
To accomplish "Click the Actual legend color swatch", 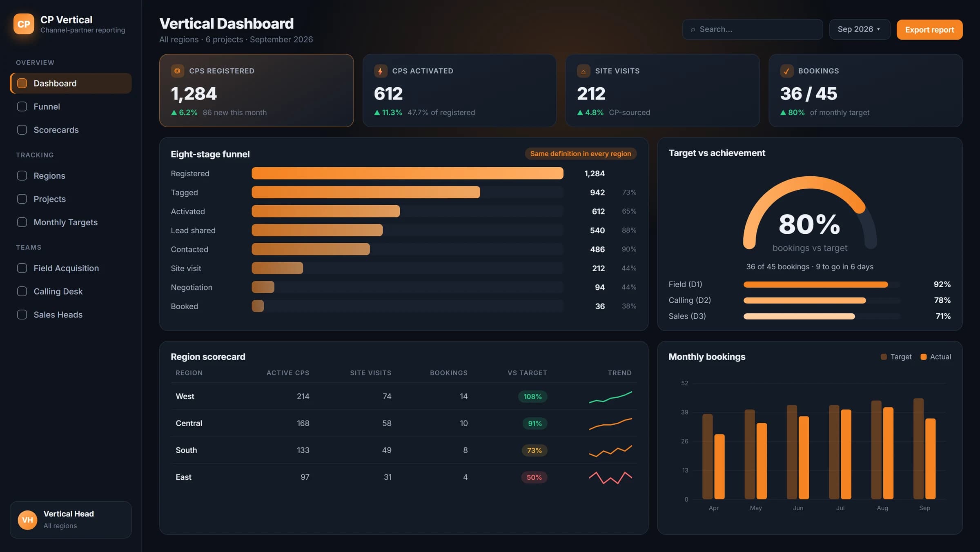I will [923, 357].
